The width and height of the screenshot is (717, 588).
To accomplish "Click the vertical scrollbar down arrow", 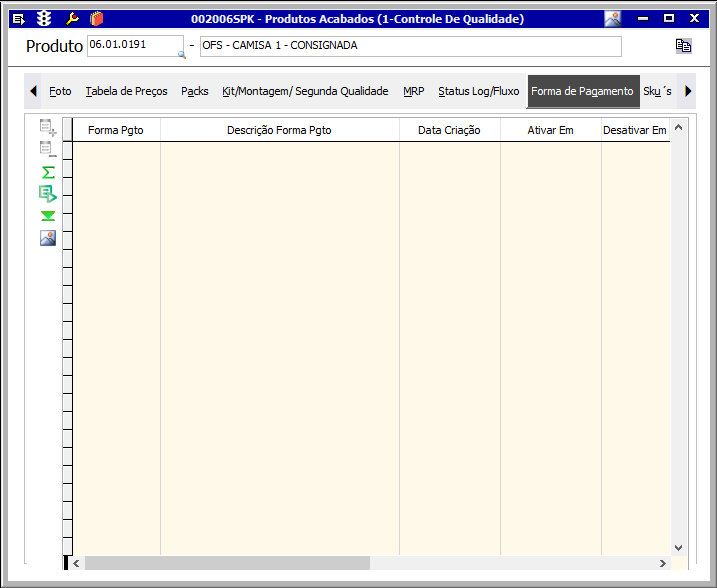I will pyautogui.click(x=679, y=547).
